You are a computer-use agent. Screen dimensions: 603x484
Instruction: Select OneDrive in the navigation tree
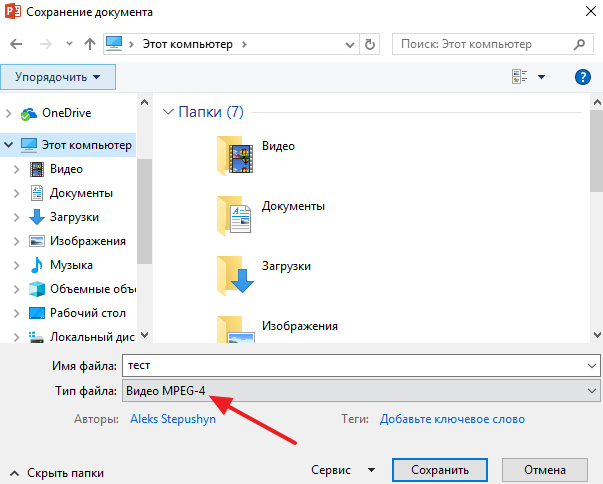[x=66, y=113]
